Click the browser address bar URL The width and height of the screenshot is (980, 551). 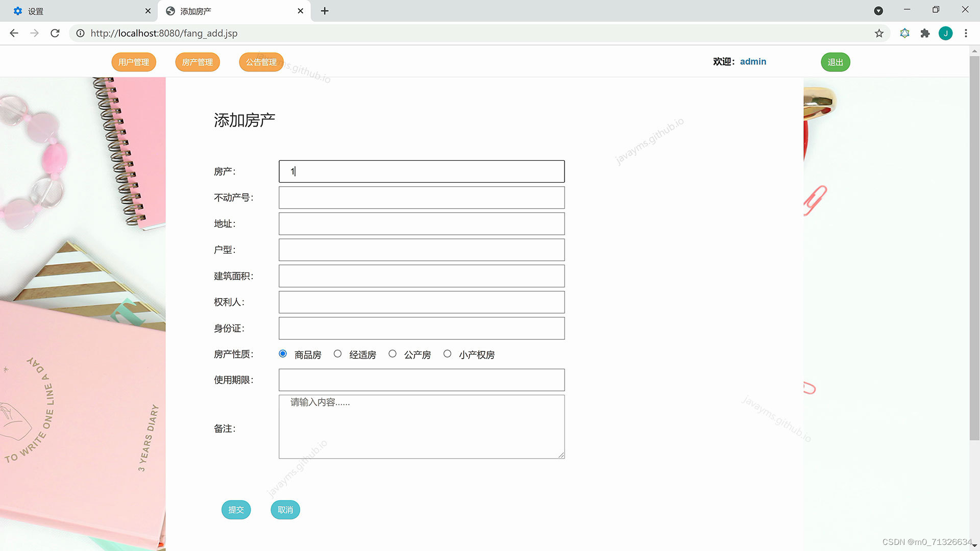(x=164, y=33)
